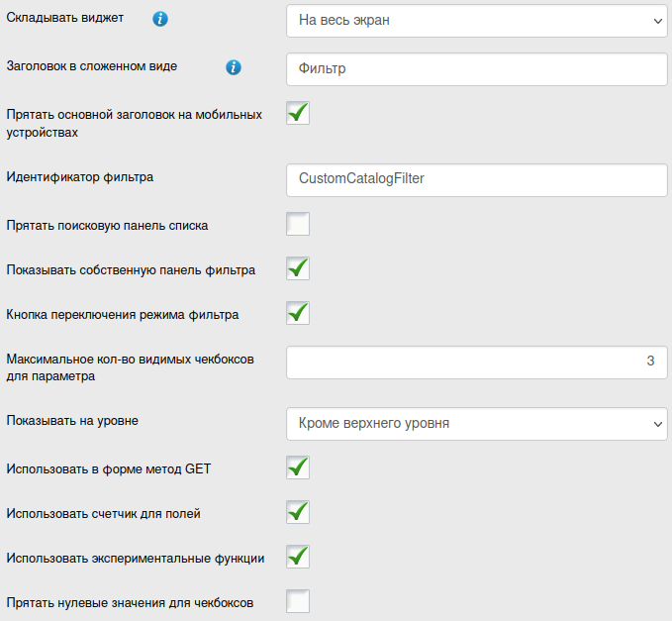Open the "На весь экран" dropdown
This screenshot has width=672, height=621.
coord(476,19)
